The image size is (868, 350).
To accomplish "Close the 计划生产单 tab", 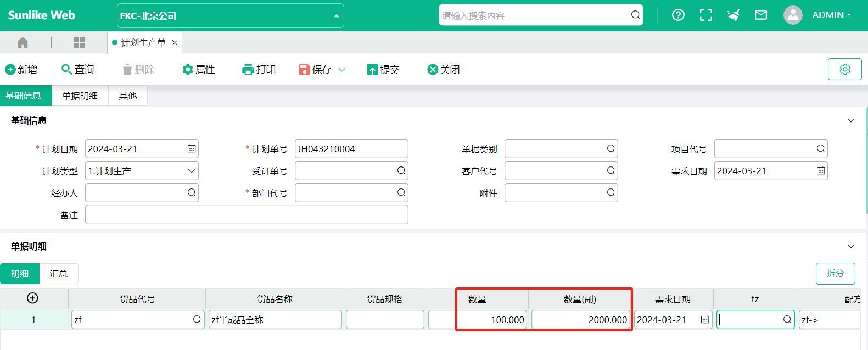I will (x=175, y=43).
